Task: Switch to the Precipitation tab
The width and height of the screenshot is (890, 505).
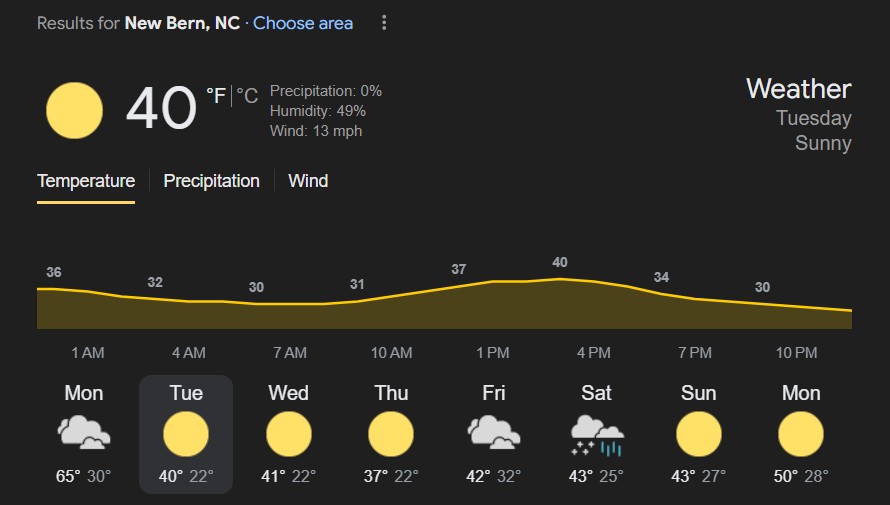Action: (211, 181)
